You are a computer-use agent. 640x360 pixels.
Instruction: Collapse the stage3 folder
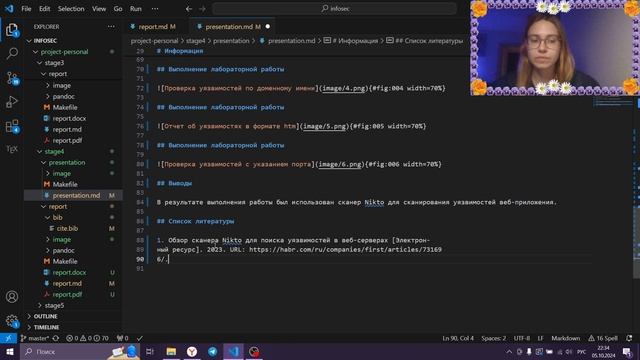tap(40, 63)
